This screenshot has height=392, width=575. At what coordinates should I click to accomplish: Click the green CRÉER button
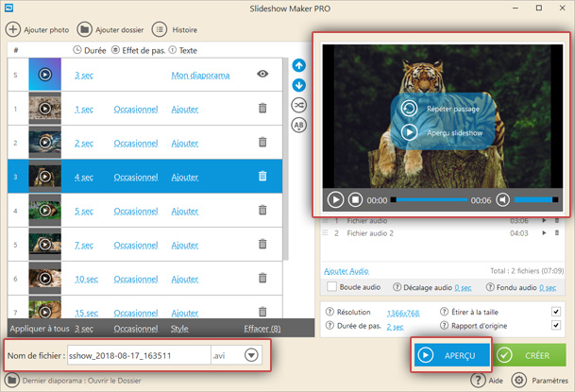[531, 355]
